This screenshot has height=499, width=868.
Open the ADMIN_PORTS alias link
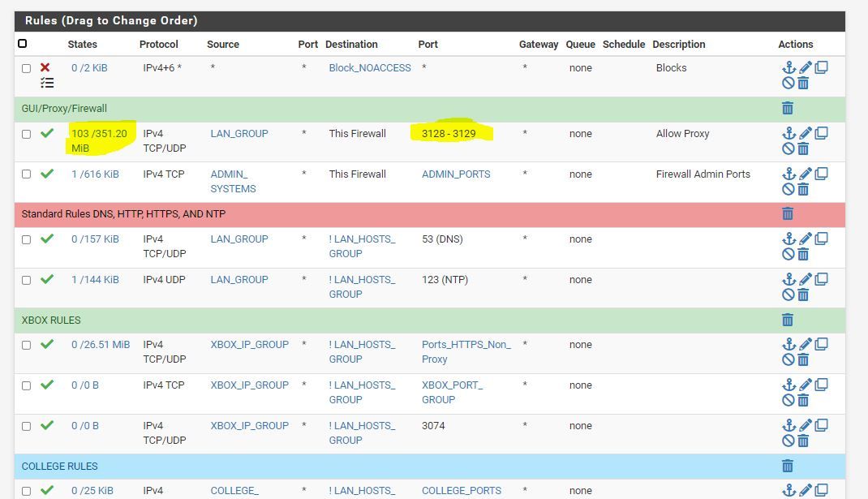pyautogui.click(x=456, y=174)
